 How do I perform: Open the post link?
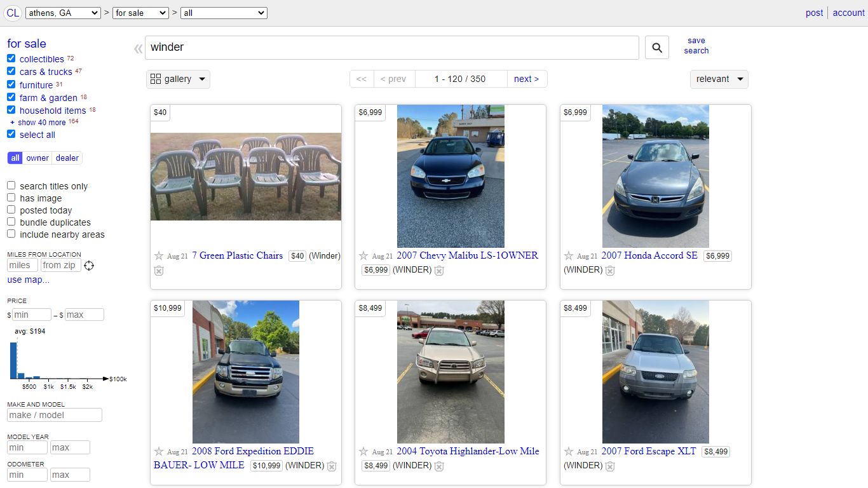815,13
